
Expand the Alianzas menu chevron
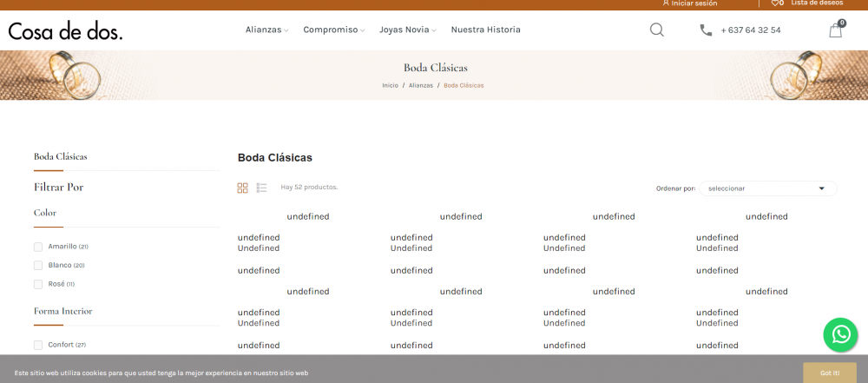[x=286, y=30]
